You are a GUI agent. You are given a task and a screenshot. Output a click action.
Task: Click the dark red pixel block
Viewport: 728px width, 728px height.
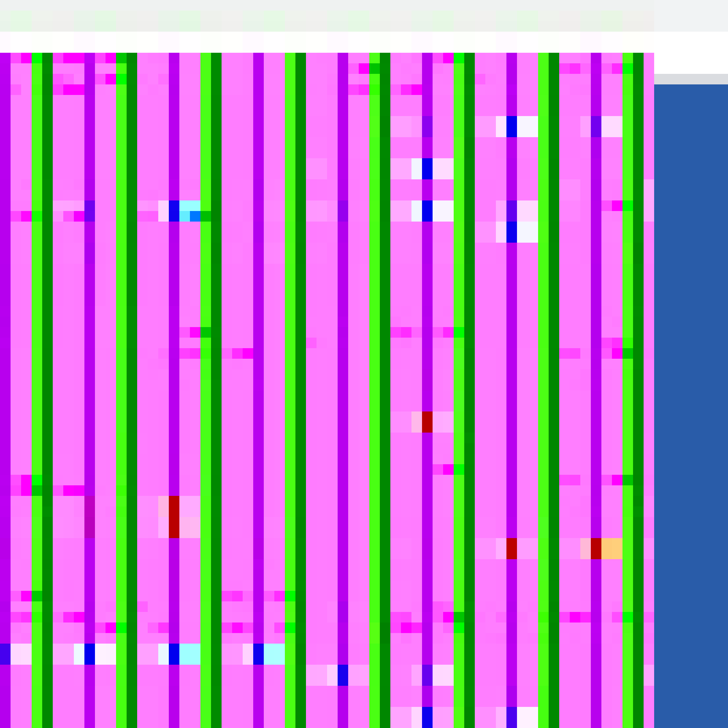[x=174, y=517]
